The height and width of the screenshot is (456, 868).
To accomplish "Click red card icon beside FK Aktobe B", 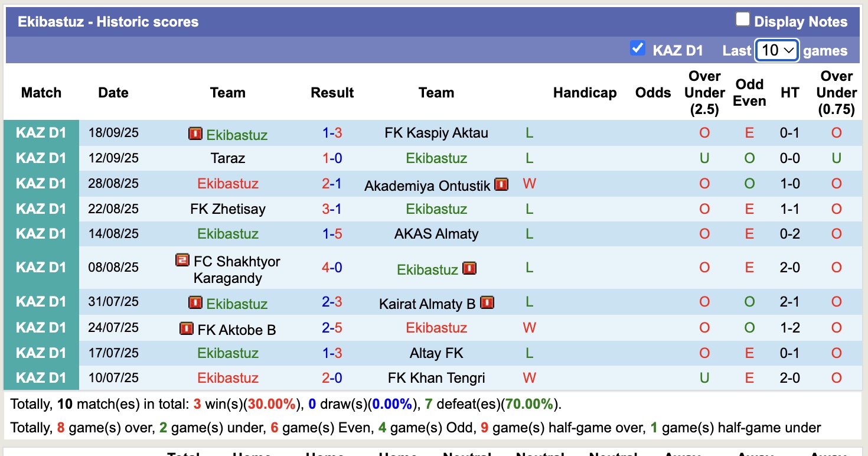I will point(187,328).
